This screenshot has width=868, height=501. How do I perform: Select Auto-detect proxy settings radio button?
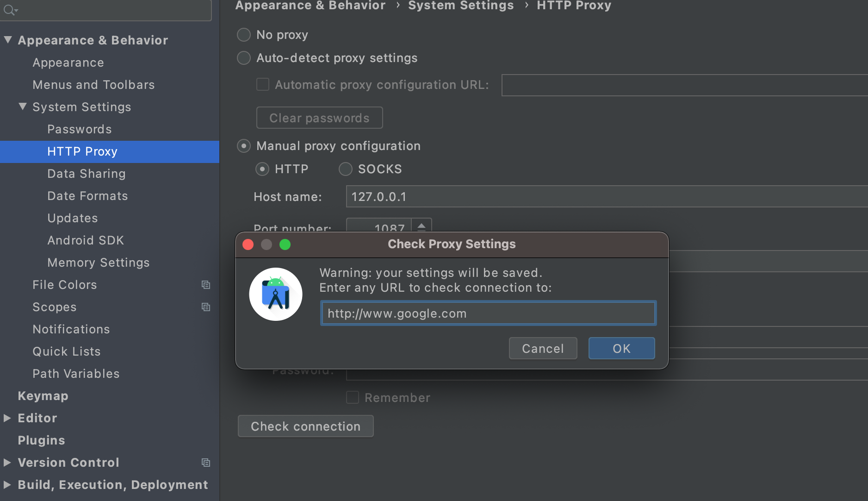coord(244,58)
